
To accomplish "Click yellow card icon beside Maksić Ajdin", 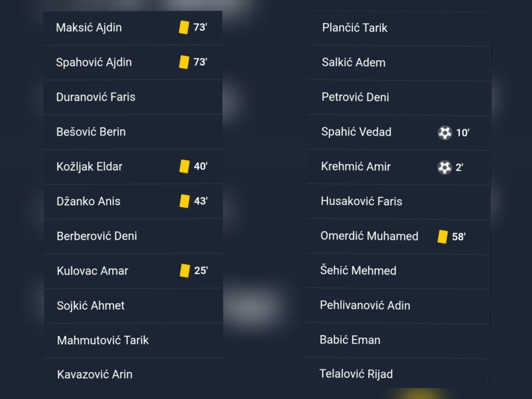I will [184, 28].
